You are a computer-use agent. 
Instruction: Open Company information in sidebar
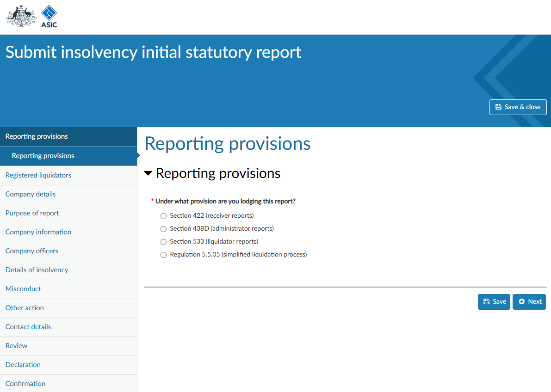coord(68,232)
